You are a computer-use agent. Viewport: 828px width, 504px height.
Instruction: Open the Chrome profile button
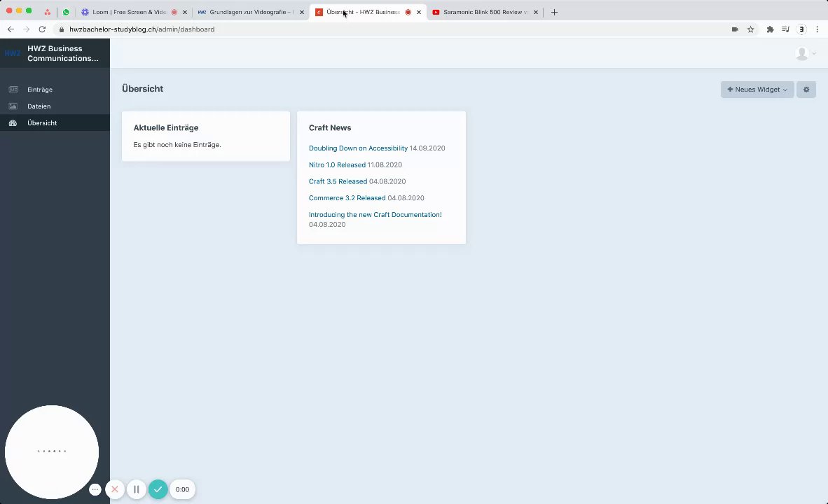click(x=801, y=29)
